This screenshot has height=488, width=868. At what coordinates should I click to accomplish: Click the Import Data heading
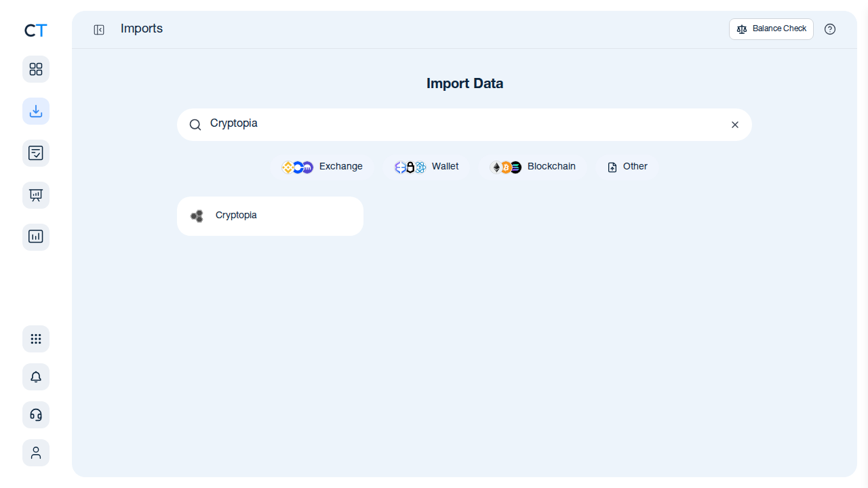465,83
